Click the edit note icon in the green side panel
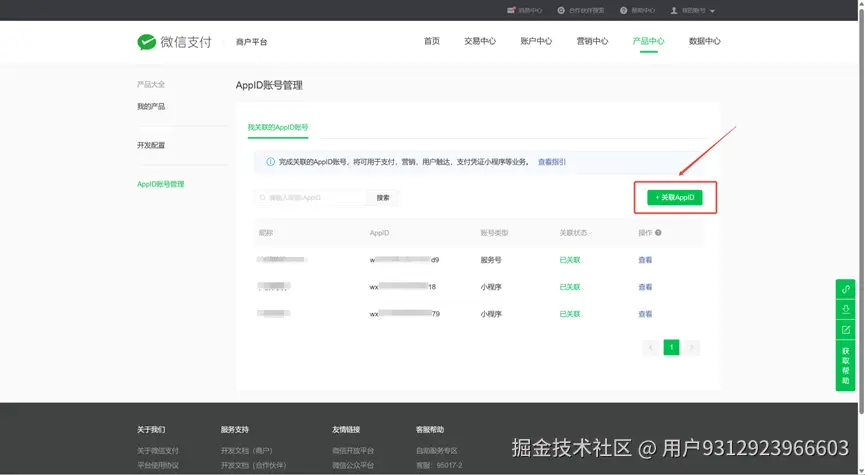865x475 pixels. tap(846, 329)
